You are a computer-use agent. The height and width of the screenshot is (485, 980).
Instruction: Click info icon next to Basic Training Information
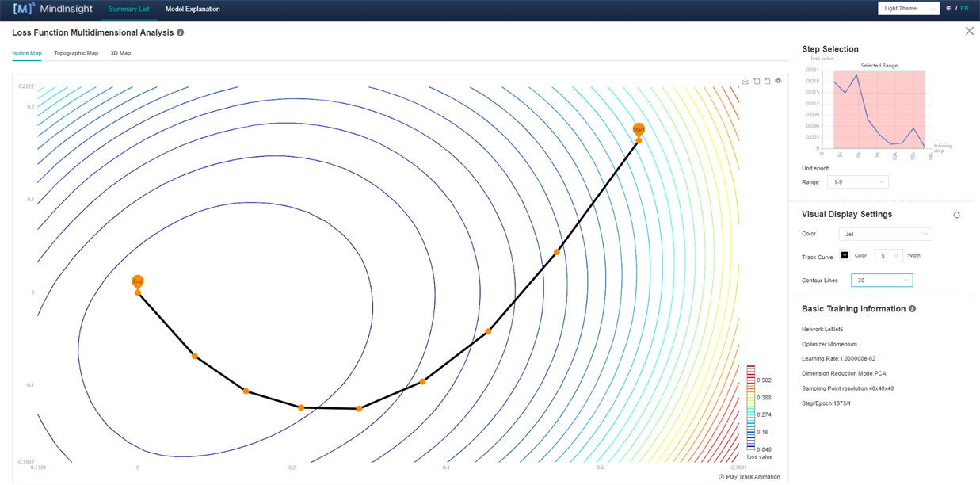pos(913,309)
